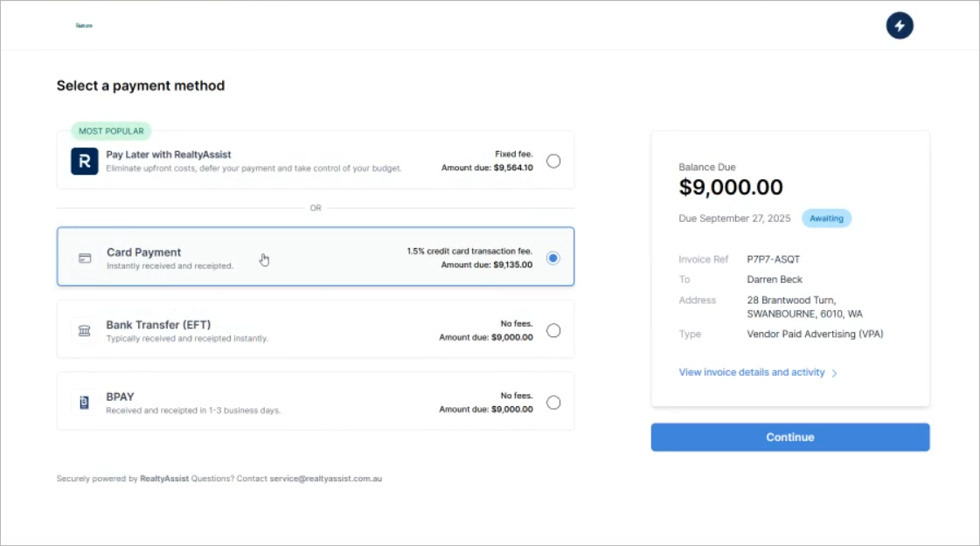This screenshot has height=546, width=980.
Task: Click the BPAY logo icon
Action: click(x=85, y=403)
